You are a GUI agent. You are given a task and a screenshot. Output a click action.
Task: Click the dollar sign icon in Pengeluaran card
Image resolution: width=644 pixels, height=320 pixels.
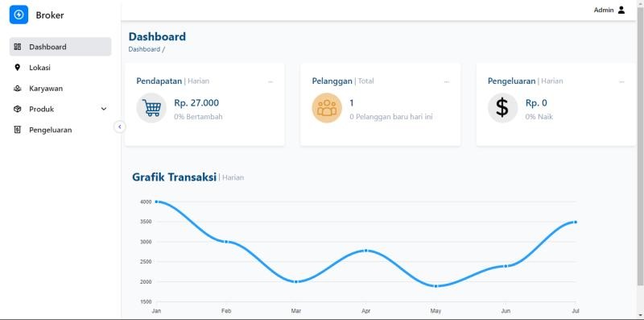click(502, 108)
